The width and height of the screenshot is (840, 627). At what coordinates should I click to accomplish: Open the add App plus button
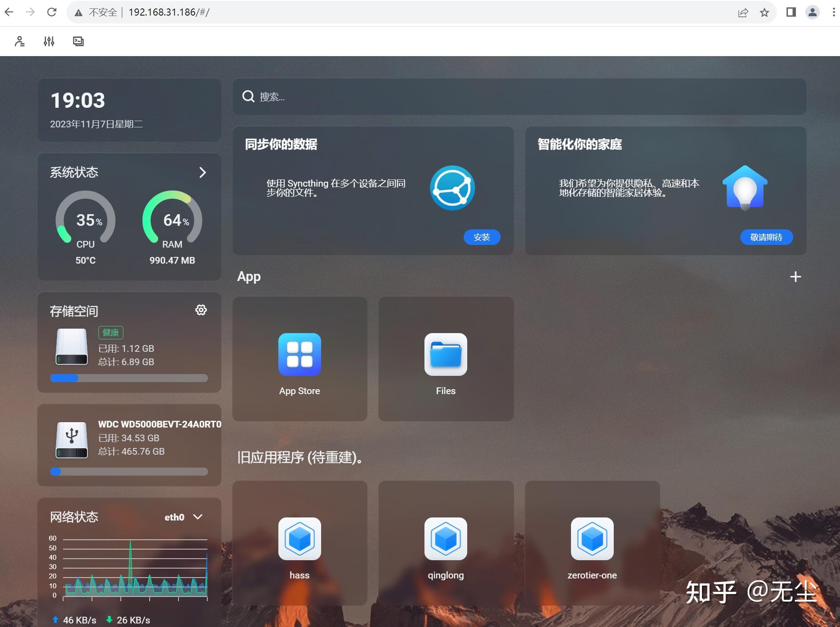click(x=795, y=277)
